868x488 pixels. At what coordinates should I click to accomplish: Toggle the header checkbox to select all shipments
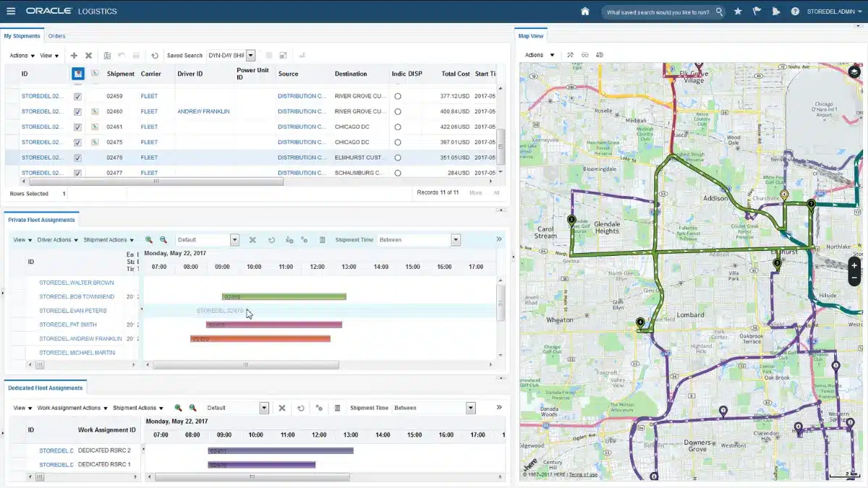tap(77, 73)
